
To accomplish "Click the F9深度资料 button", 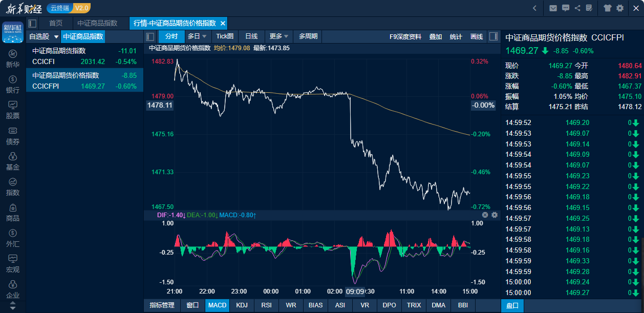I will [405, 36].
